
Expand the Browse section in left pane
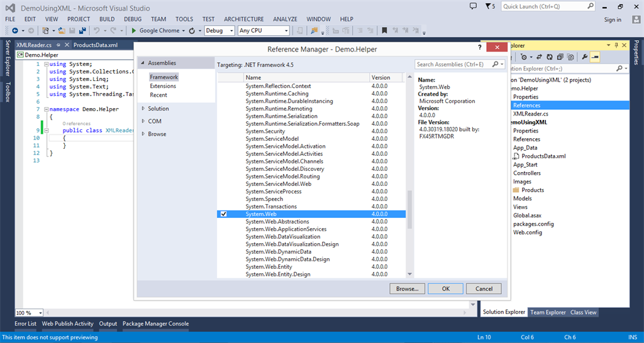pyautogui.click(x=143, y=134)
